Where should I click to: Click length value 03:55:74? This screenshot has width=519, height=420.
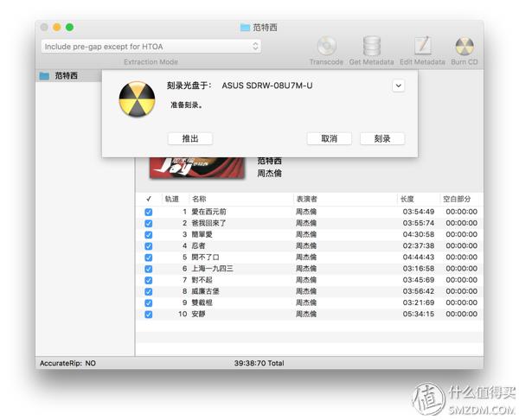(419, 223)
